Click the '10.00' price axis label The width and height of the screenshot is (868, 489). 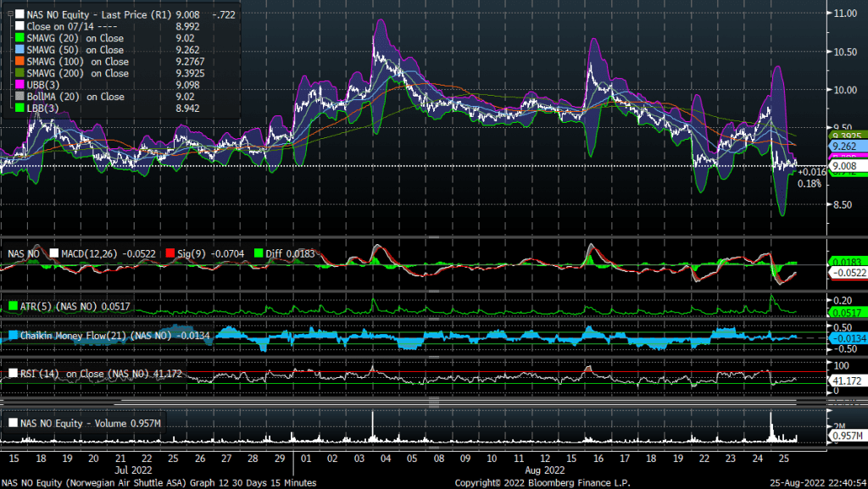click(x=846, y=90)
